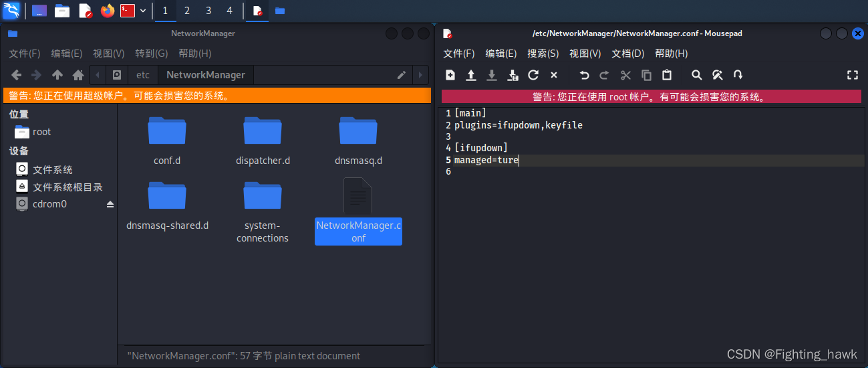Switch to workspace 3
868x368 pixels.
208,11
